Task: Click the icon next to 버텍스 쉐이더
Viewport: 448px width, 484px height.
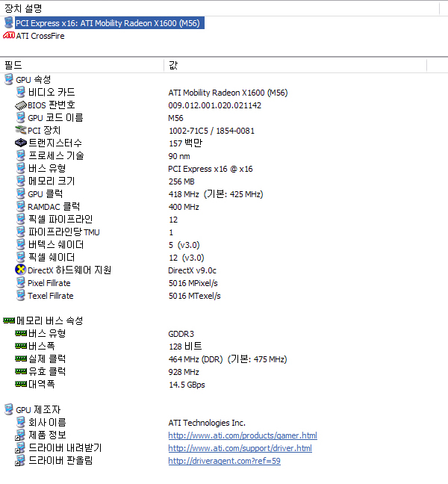Action: pyautogui.click(x=21, y=244)
